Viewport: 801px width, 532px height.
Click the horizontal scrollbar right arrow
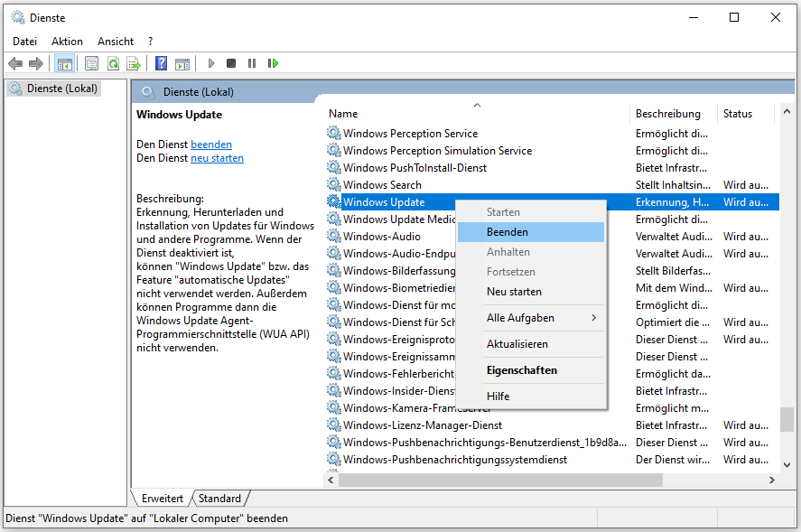coord(772,480)
